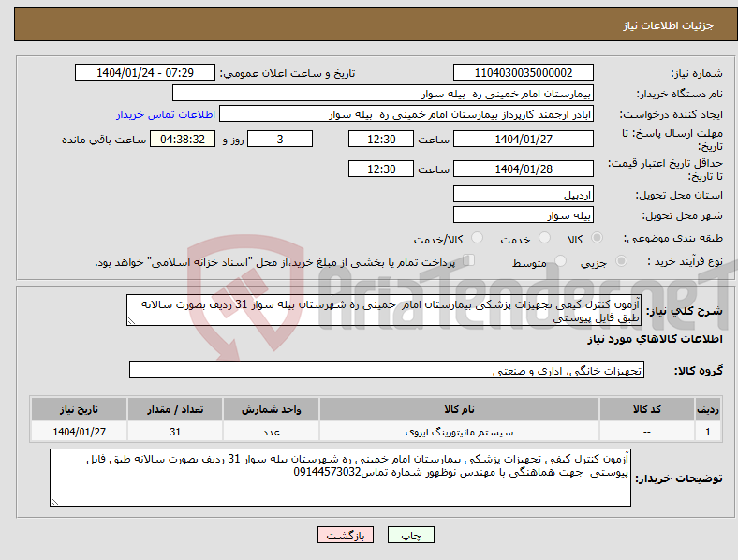This screenshot has width=738, height=560.
Task: Click the واحد شمارش column header
Action: 271,409
